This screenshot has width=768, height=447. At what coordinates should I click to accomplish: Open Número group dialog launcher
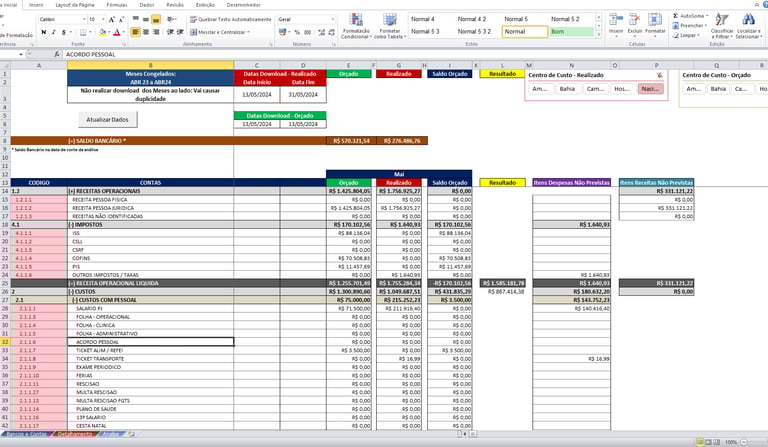pos(334,45)
